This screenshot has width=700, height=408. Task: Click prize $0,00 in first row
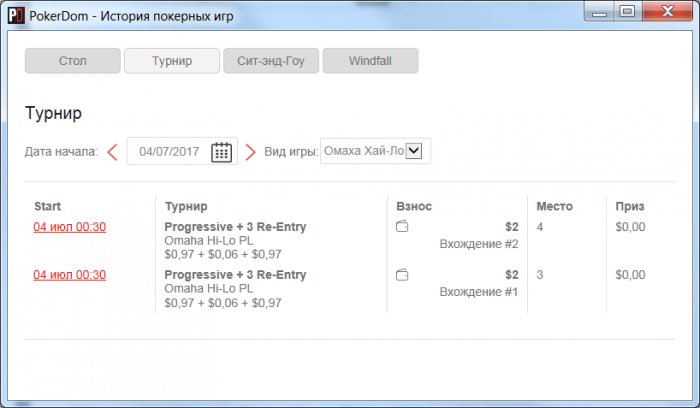pos(630,227)
